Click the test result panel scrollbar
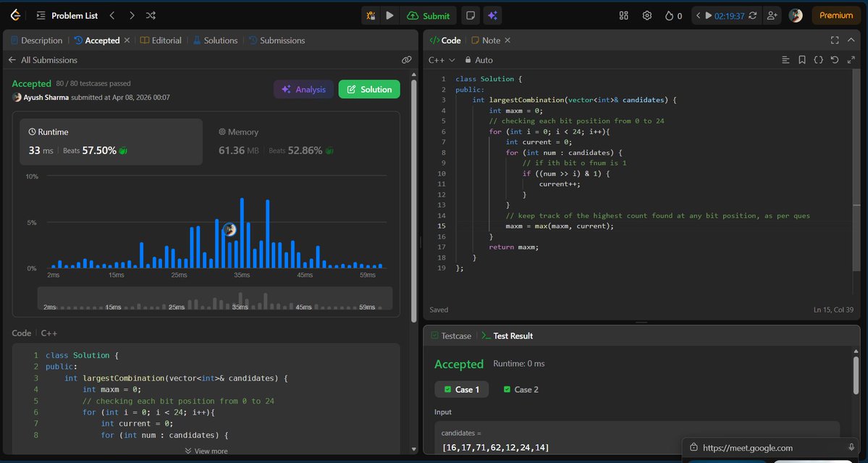Image resolution: width=868 pixels, height=463 pixels. (856, 376)
